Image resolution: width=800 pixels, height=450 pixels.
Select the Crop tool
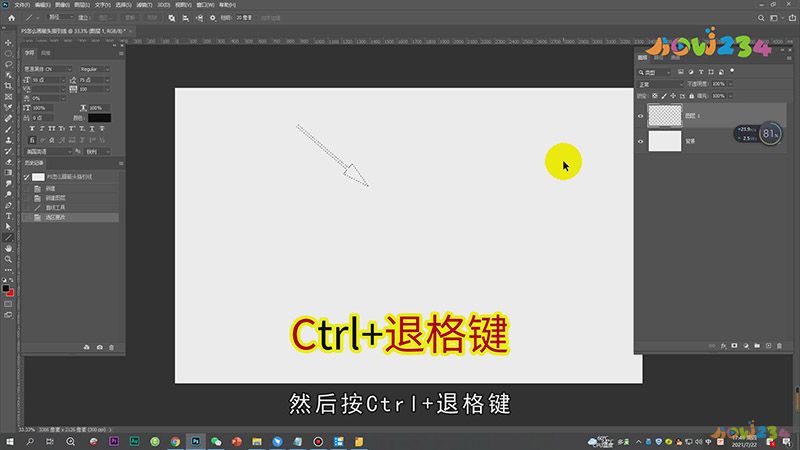tap(8, 86)
